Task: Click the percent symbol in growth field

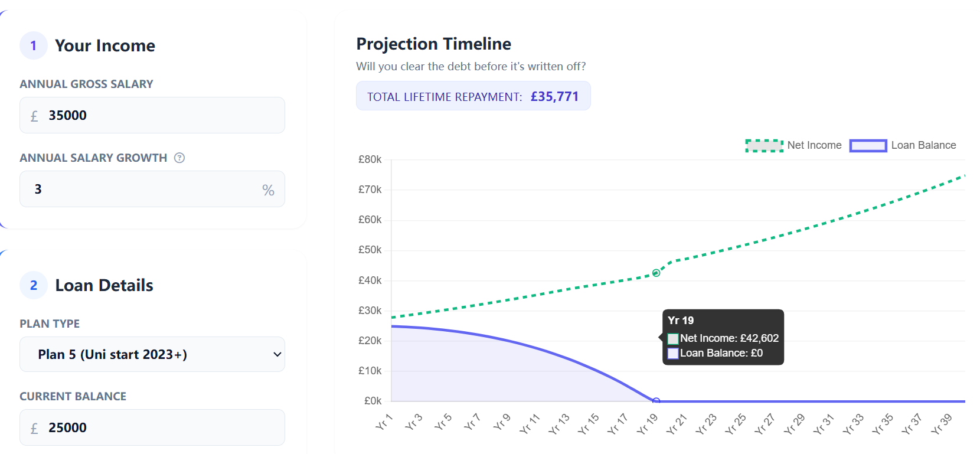Action: click(268, 190)
